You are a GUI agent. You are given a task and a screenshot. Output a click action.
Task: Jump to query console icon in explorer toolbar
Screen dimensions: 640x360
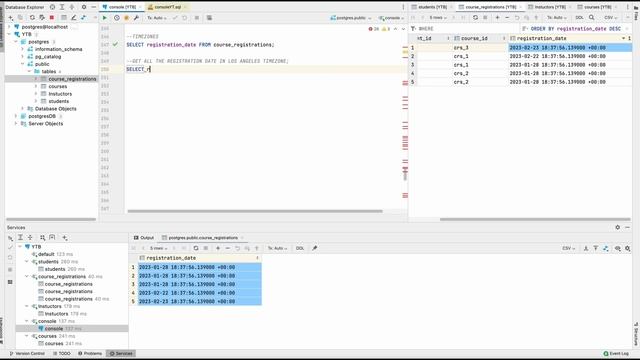coord(84,18)
